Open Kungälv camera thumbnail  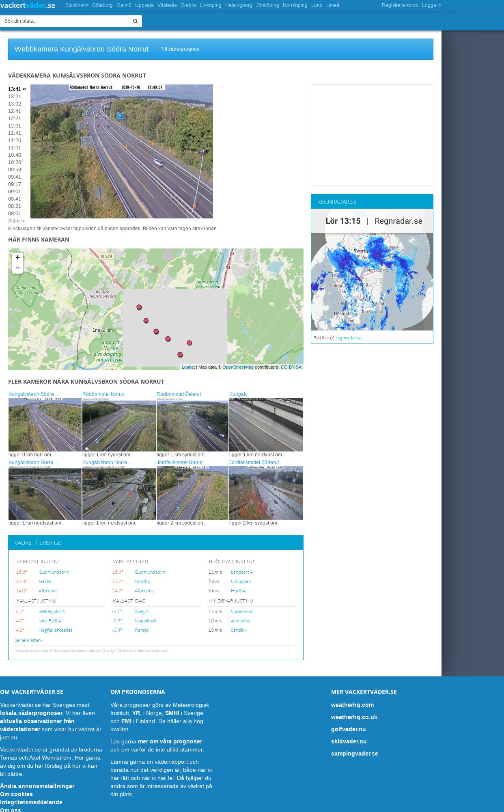pyautogui.click(x=266, y=425)
